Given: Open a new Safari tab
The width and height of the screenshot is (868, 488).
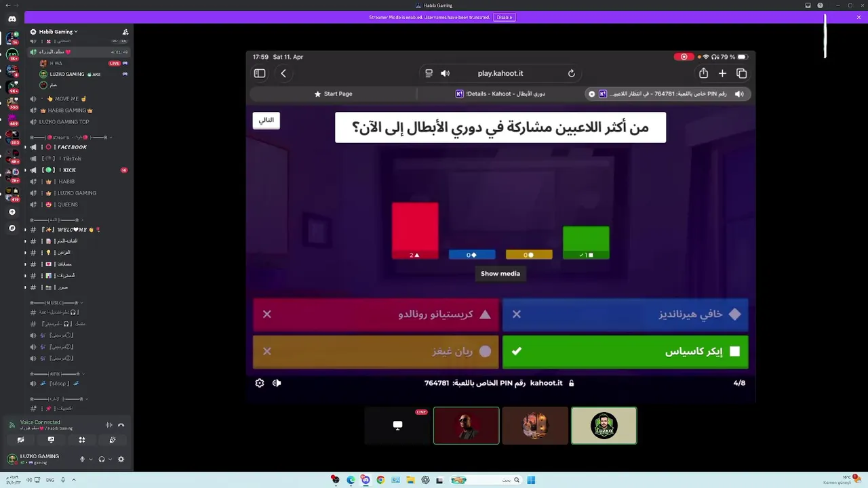Looking at the screenshot, I should 722,73.
